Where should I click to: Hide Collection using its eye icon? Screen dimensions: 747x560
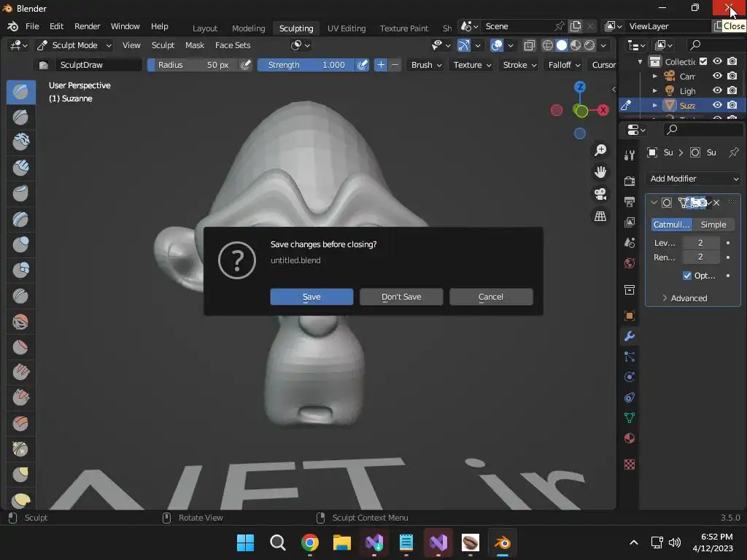coord(717,61)
